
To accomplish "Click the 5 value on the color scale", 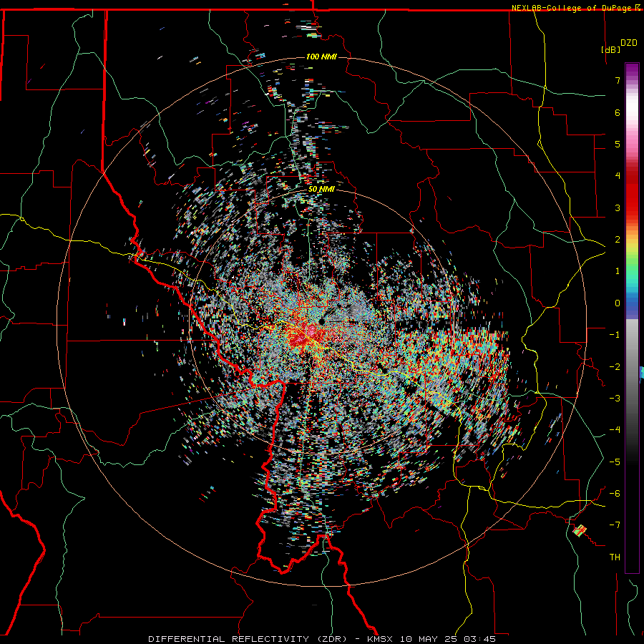I will 618,144.
